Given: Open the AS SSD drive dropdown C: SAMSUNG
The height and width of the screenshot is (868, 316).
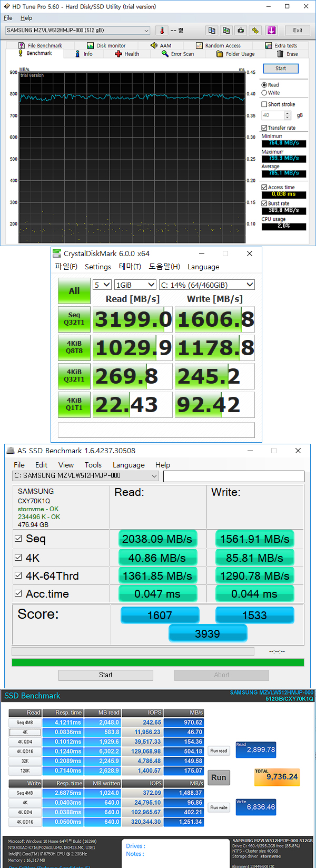Looking at the screenshot, I should tap(85, 476).
